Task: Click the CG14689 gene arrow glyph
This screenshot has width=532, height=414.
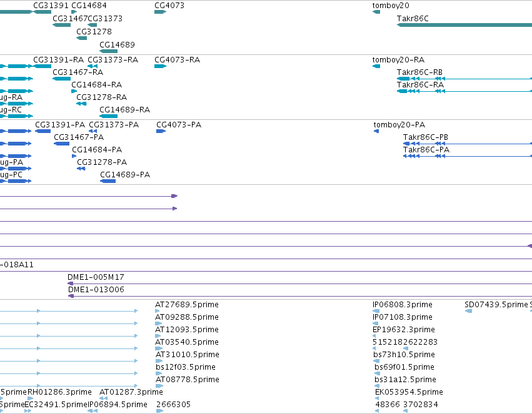Action: (108, 51)
